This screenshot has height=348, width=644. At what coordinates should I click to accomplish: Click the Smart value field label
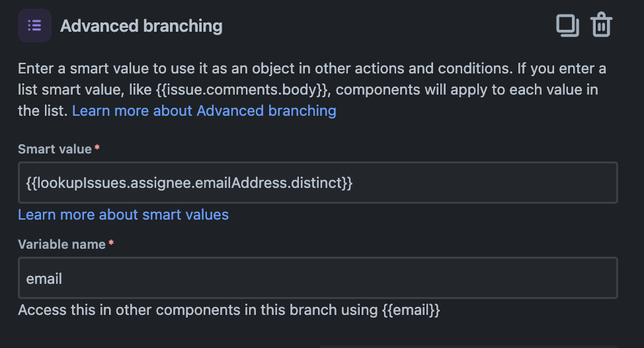[x=55, y=149]
